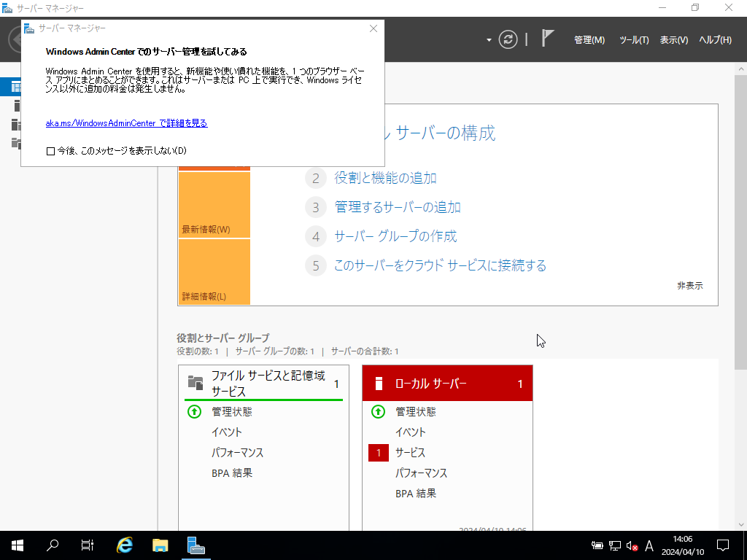Click the refresh icon in Server Manager header
This screenshot has height=560, width=747.
[x=508, y=39]
